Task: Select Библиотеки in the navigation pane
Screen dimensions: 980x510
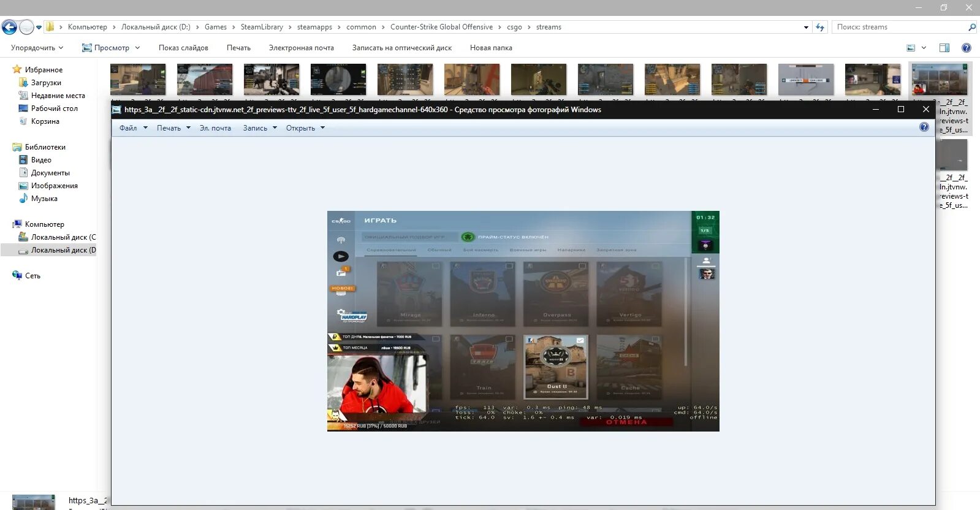Action: click(45, 147)
